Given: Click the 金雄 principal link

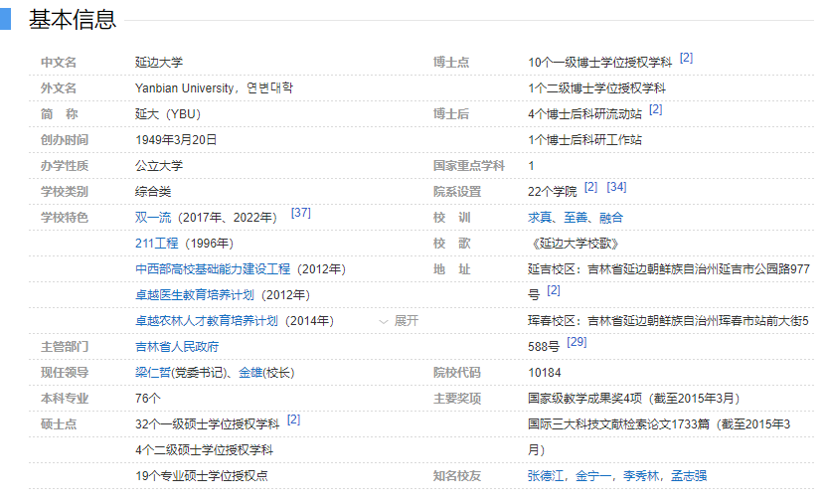Looking at the screenshot, I should tap(249, 373).
